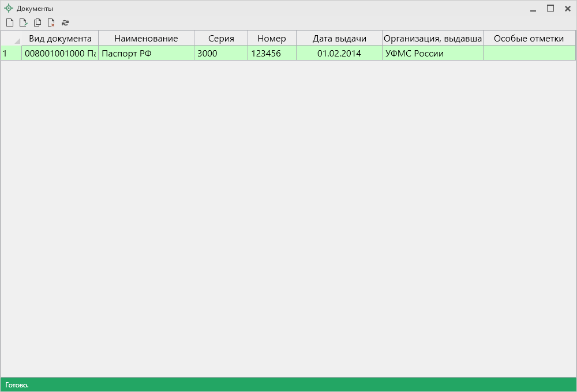577x392 pixels.
Task: Click the 'Особые отметки' column header
Action: pos(529,39)
